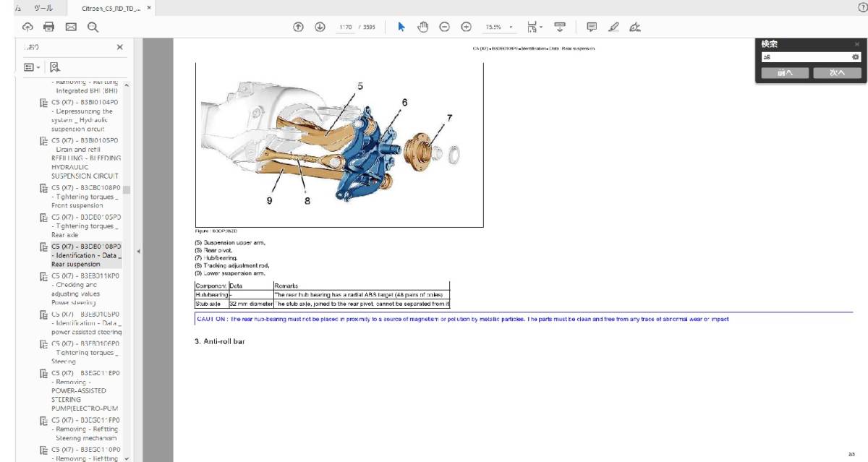Click the 'Stub axle' table cell
This screenshot has width=868, height=462.
click(x=211, y=304)
